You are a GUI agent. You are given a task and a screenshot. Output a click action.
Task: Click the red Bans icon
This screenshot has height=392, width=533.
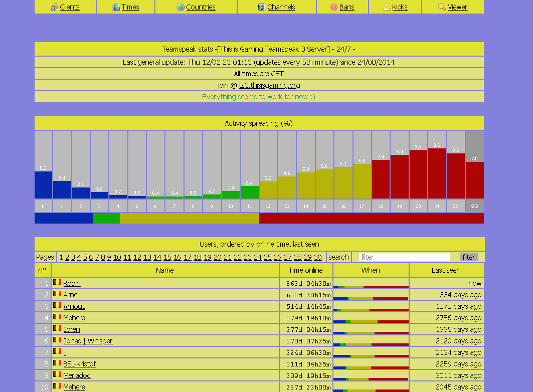pyautogui.click(x=334, y=7)
